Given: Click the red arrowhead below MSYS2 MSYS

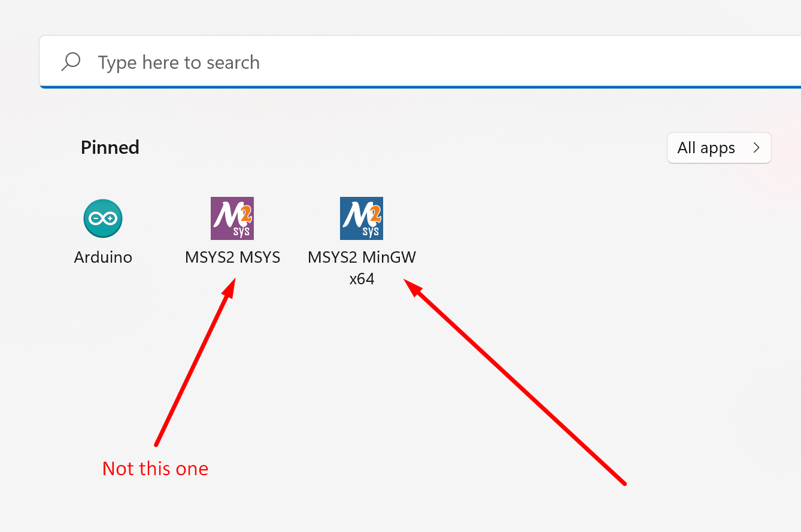Looking at the screenshot, I should pyautogui.click(x=230, y=287).
